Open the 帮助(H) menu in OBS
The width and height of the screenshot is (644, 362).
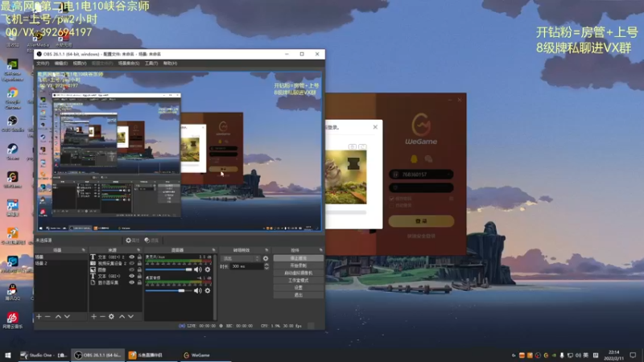(x=170, y=64)
